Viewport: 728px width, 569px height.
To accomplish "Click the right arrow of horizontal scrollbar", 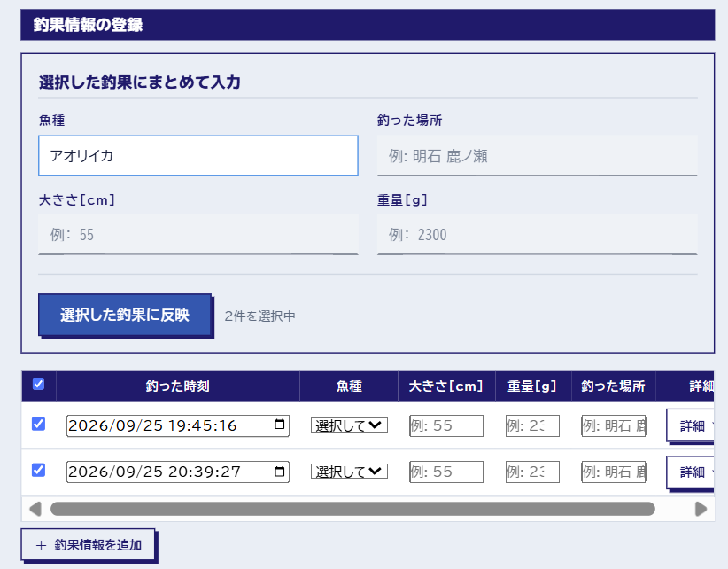I will click(x=701, y=509).
